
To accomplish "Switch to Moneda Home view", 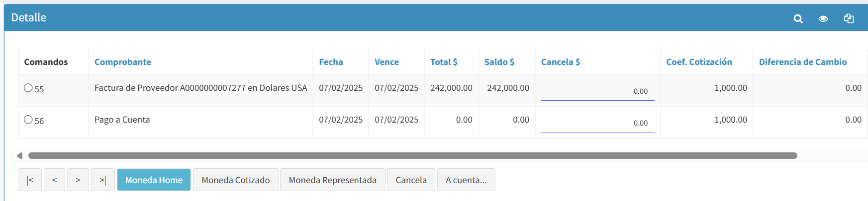I will coord(154,180).
